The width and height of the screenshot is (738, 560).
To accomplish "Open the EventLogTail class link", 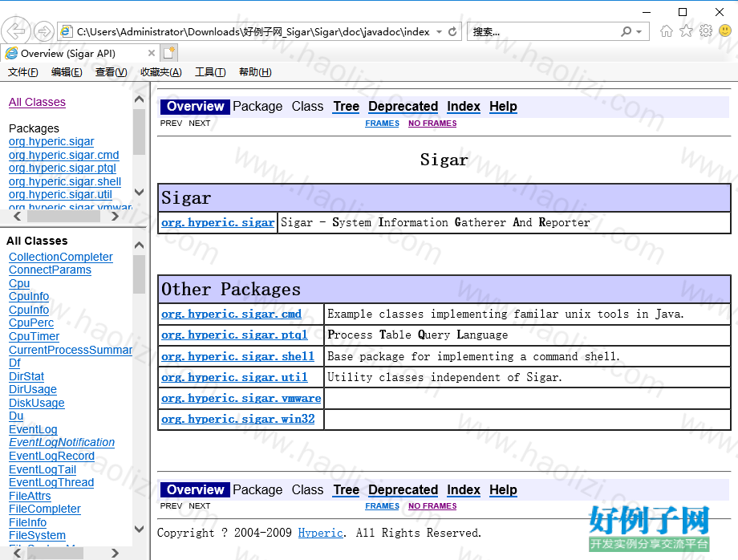I will [43, 469].
